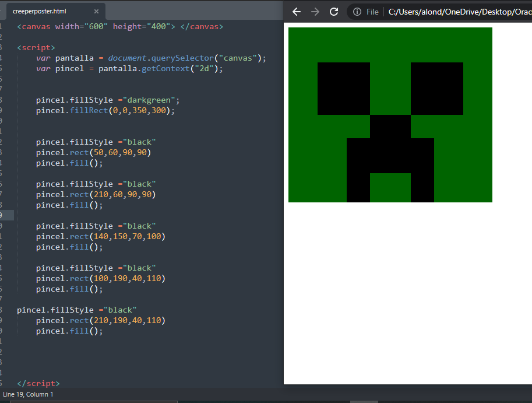Click the browser address bar path
This screenshot has width=532, height=403.
point(460,12)
